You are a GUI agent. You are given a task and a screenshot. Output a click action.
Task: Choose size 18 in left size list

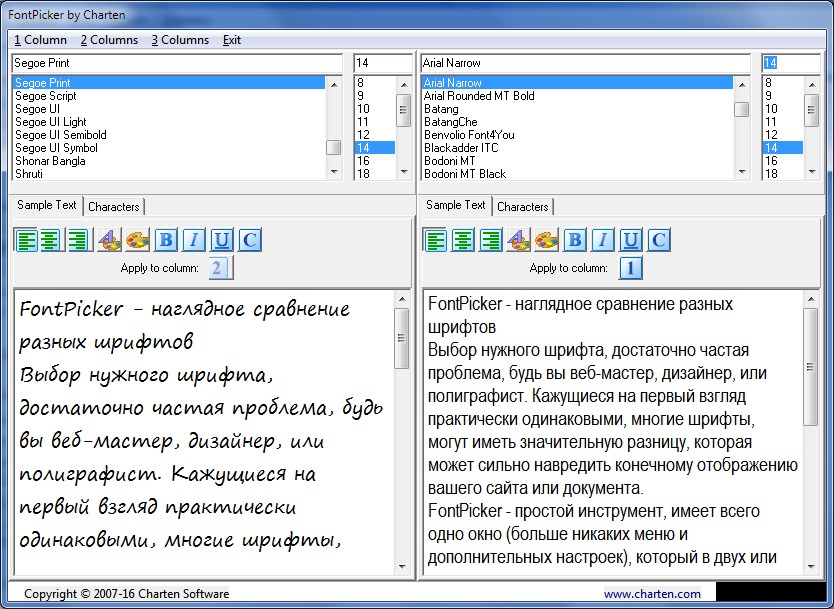375,174
